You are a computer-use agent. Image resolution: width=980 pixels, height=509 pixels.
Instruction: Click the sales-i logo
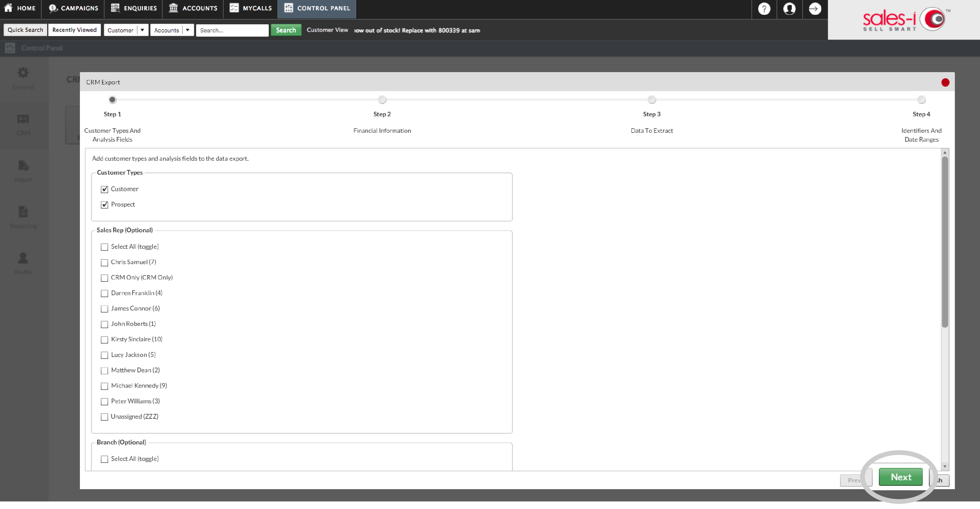click(x=906, y=20)
